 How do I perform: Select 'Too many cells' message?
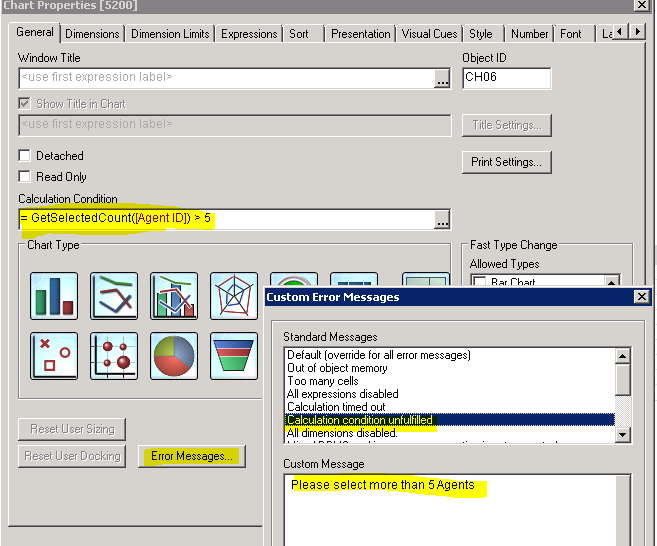pyautogui.click(x=323, y=381)
